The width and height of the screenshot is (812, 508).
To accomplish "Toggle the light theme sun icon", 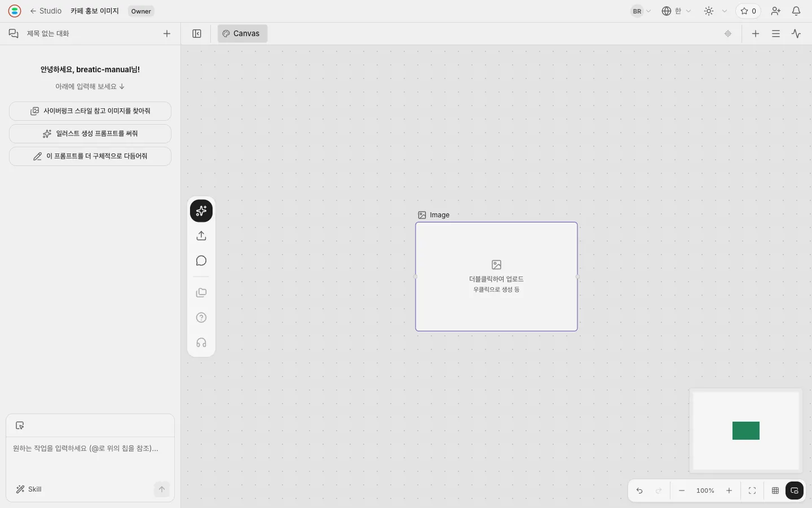I will click(x=709, y=11).
